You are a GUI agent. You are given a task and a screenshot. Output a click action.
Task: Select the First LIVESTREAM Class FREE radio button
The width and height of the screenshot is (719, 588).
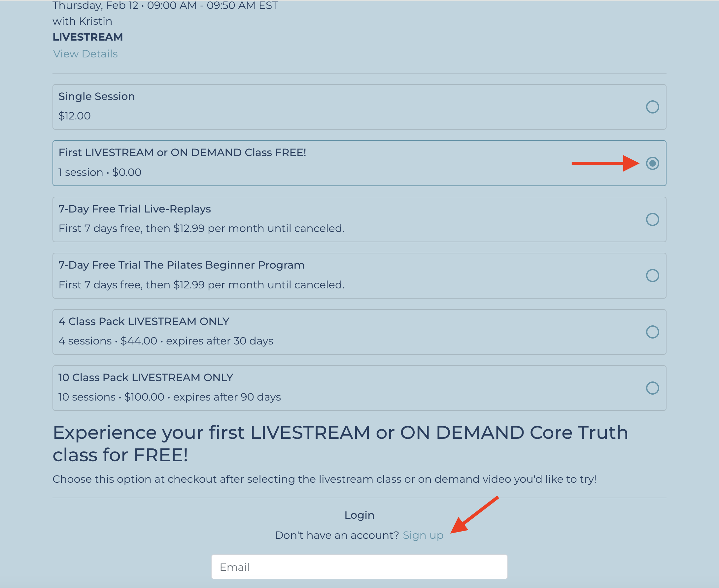(x=652, y=163)
